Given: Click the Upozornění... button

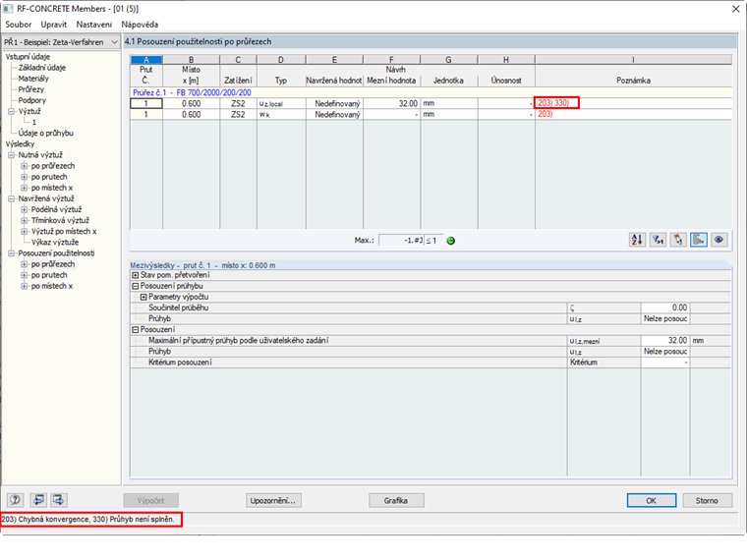Looking at the screenshot, I should [273, 500].
